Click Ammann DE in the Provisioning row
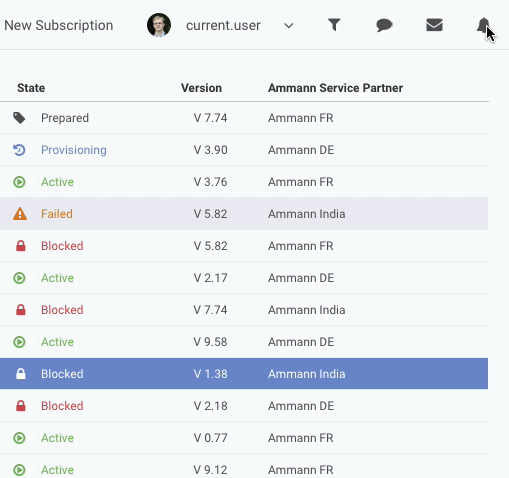This screenshot has width=509, height=478. click(x=301, y=150)
